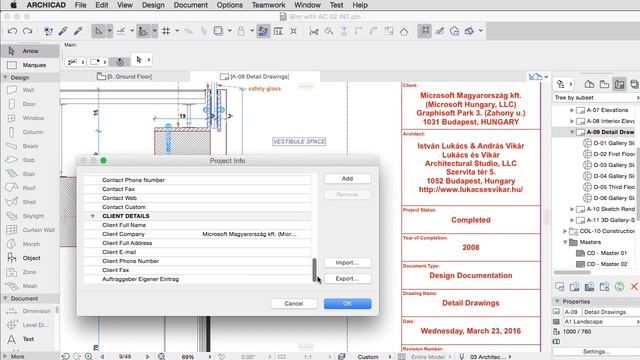Viewport: 640px width, 360px height.
Task: Activate the Door tool
Action: [x=30, y=104]
